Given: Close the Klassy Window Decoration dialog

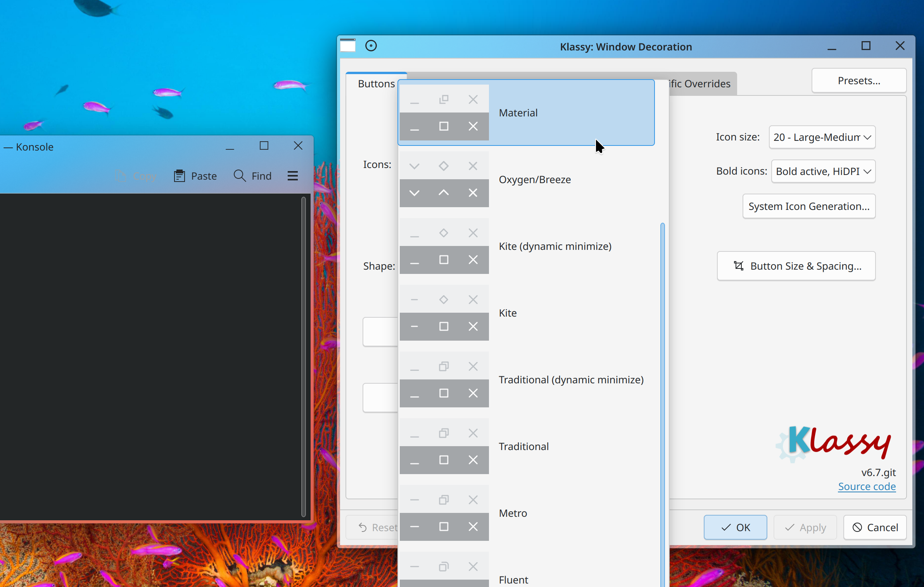Looking at the screenshot, I should point(900,46).
